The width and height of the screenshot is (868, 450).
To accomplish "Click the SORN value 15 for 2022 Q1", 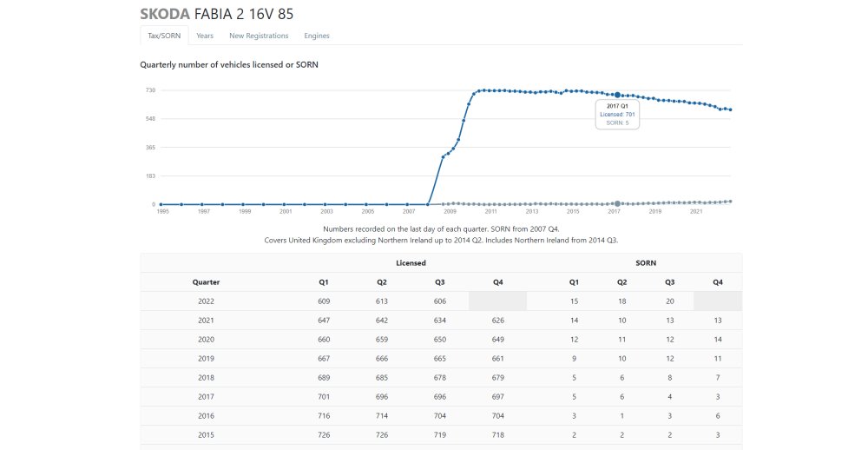I will pos(574,301).
